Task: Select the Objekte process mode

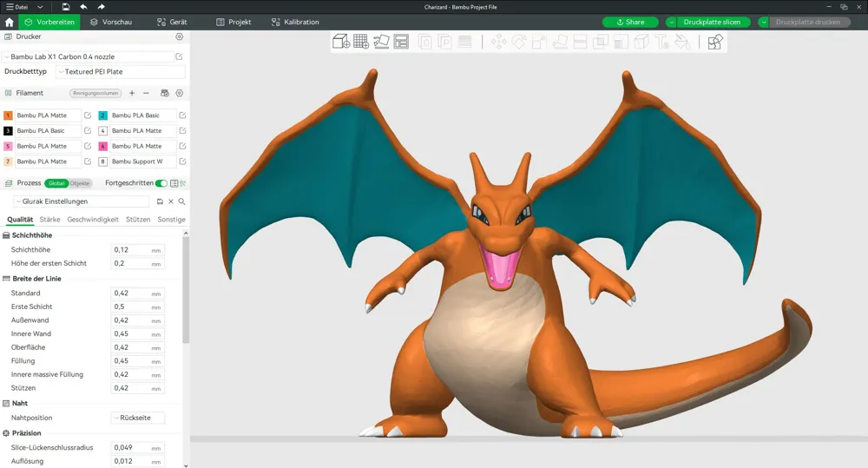Action: 80,183
